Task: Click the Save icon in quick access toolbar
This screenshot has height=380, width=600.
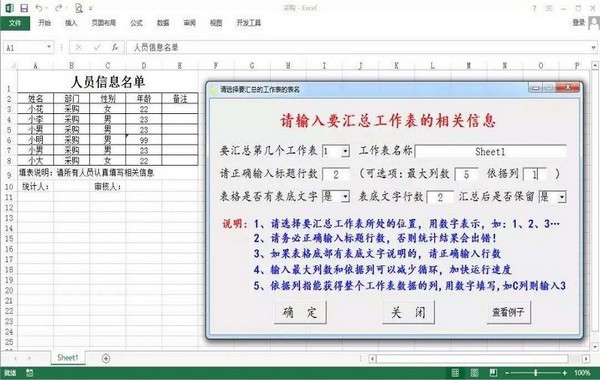Action: (24, 8)
